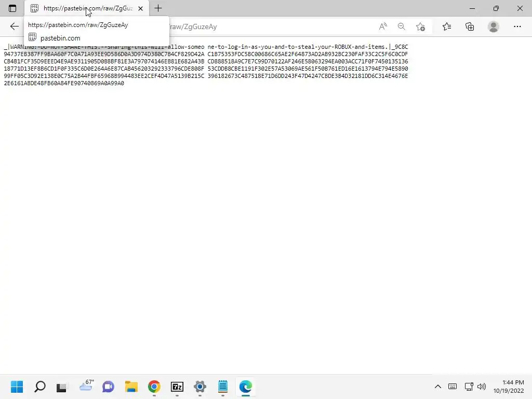Open the Chat app on taskbar
Viewport: 532px width, 399px height.
point(108,387)
